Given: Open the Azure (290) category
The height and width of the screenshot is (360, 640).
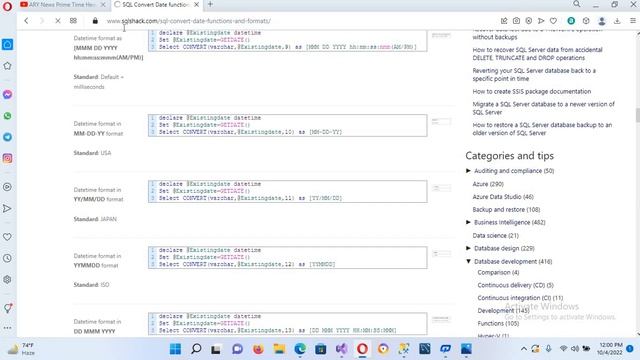Looking at the screenshot, I should pos(488,184).
